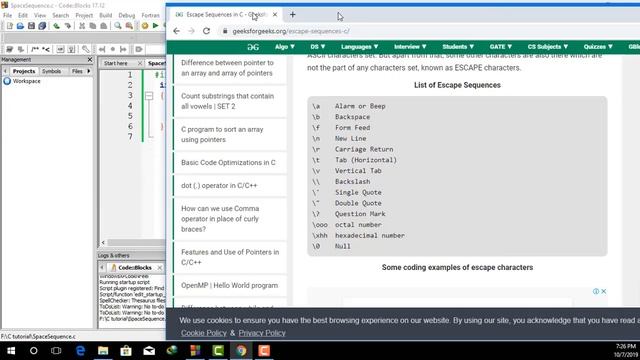The height and width of the screenshot is (360, 640).
Task: Click Undo arrow icon in Code::Blocks toolbar
Action: coord(56,26)
